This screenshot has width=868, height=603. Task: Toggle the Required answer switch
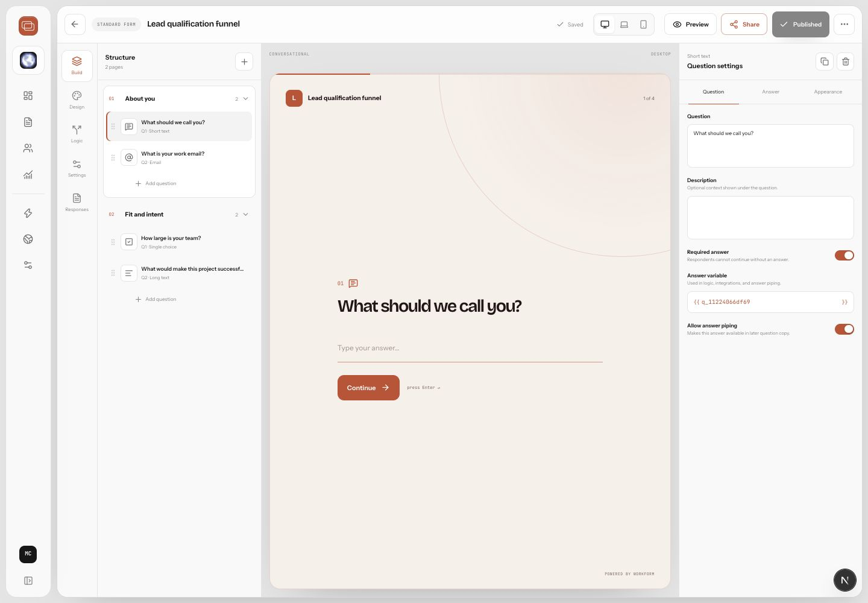pos(844,256)
